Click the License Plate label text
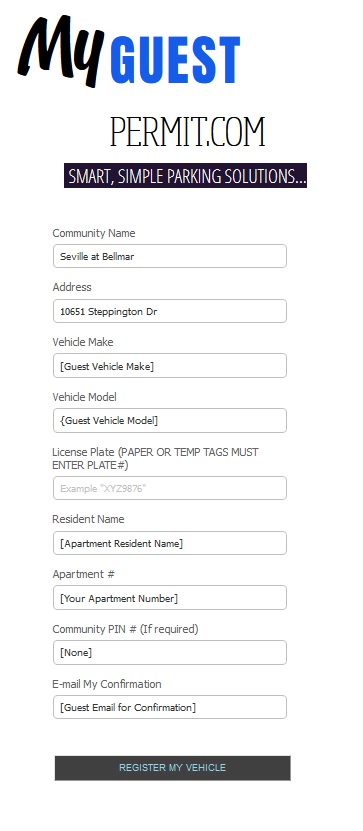Image resolution: width=363 pixels, height=831 pixels. [x=155, y=458]
